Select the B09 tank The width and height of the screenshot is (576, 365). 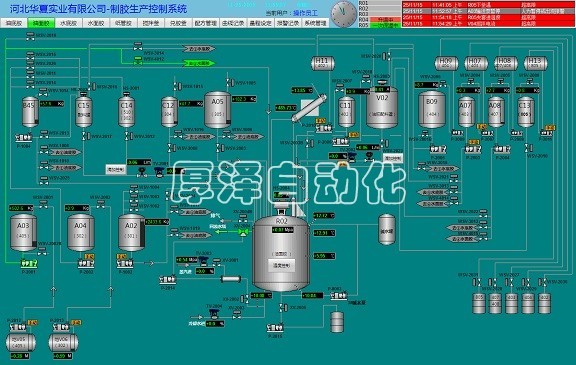(x=432, y=110)
